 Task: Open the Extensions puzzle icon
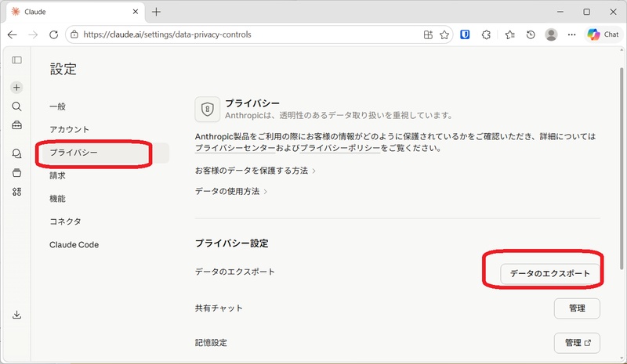(486, 34)
